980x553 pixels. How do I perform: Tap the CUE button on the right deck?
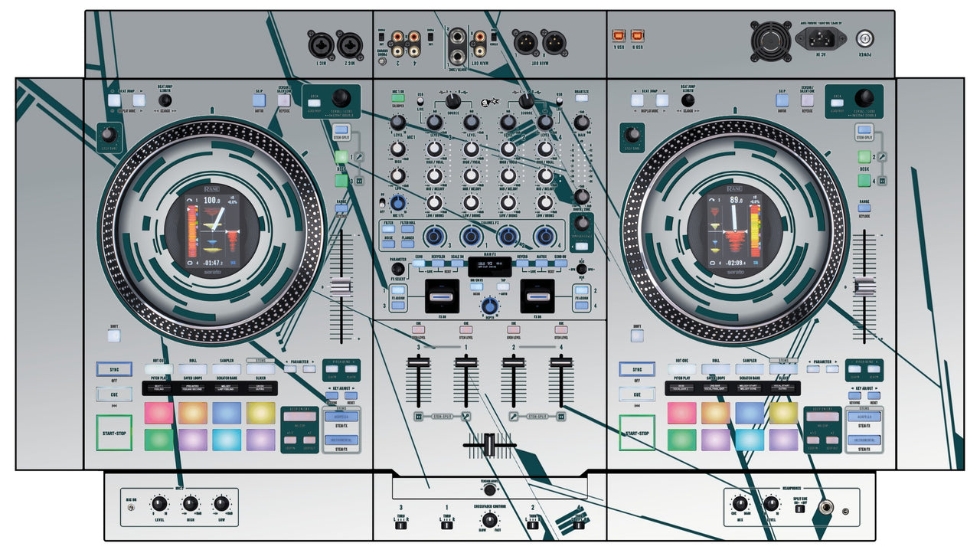pyautogui.click(x=637, y=394)
